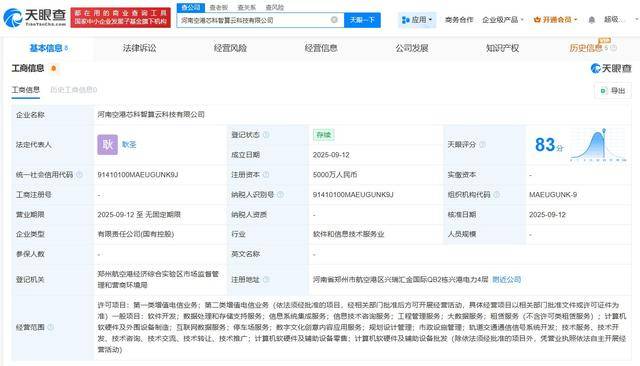The height and width of the screenshot is (366, 640).
Task: Clear the search box with the X icon
Action: 334,20
